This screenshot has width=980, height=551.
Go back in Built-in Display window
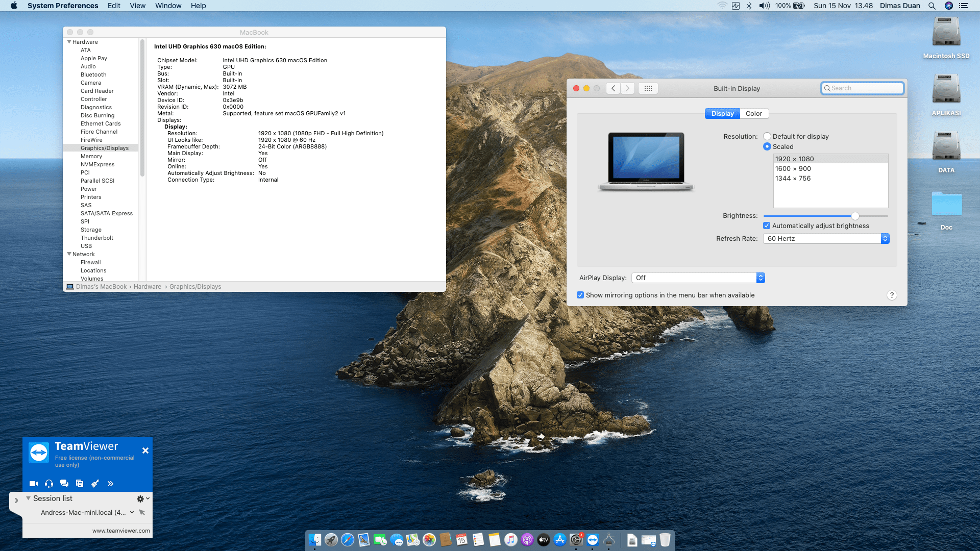point(614,88)
